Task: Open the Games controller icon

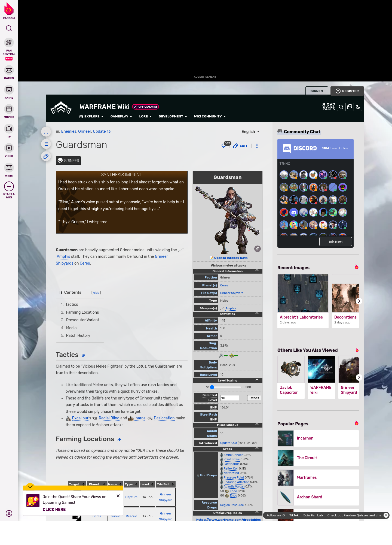Action: pos(9,70)
